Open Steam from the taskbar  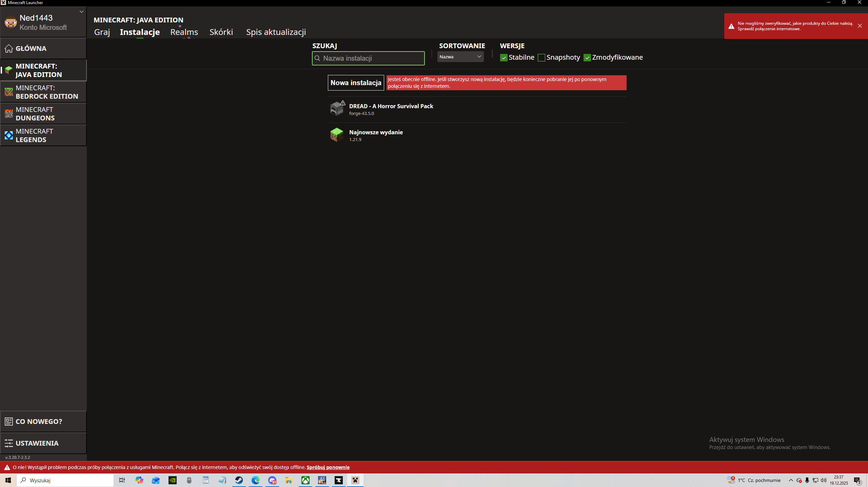point(239,480)
